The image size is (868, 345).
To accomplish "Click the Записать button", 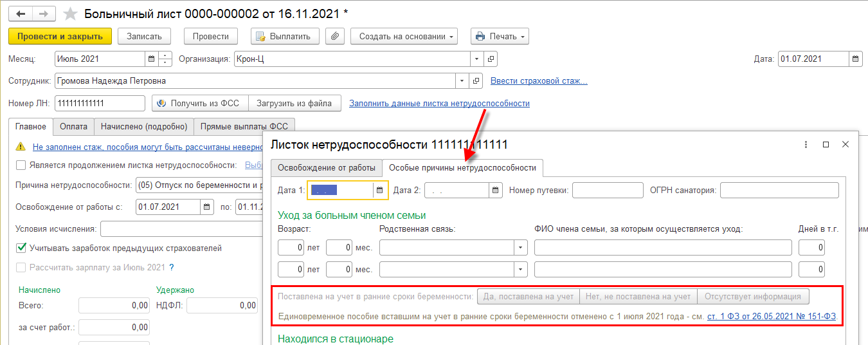I will tap(144, 37).
